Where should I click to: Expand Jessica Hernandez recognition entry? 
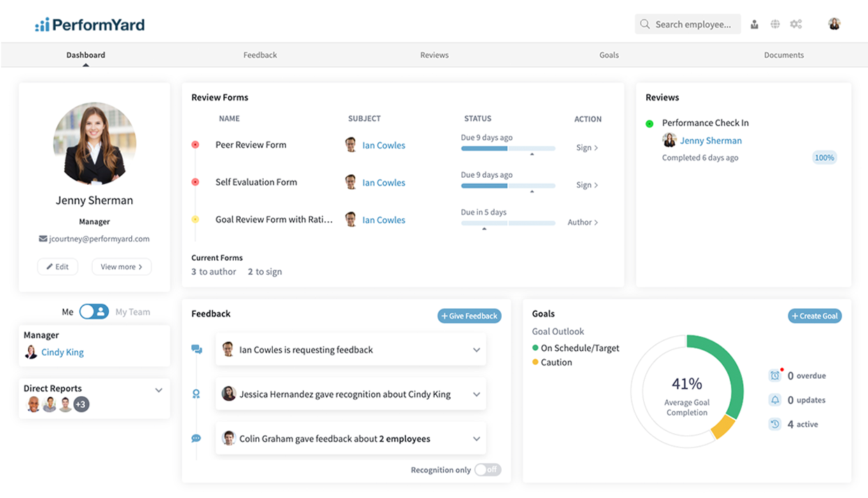477,395
